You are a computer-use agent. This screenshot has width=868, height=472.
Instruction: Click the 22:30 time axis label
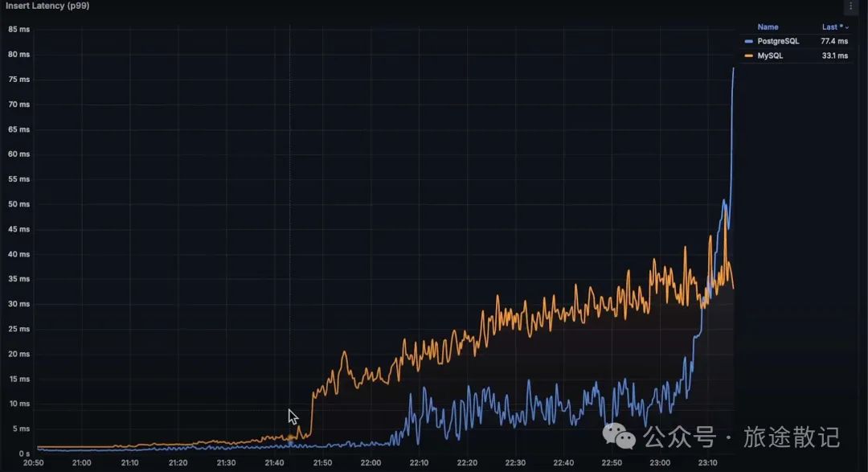pos(515,462)
